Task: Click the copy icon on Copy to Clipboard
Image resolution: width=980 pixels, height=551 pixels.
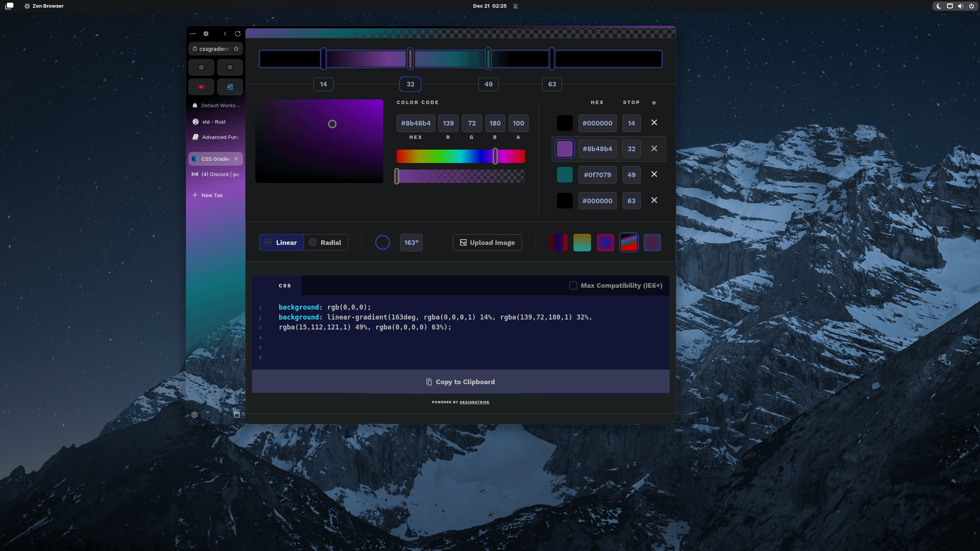Action: pos(428,381)
